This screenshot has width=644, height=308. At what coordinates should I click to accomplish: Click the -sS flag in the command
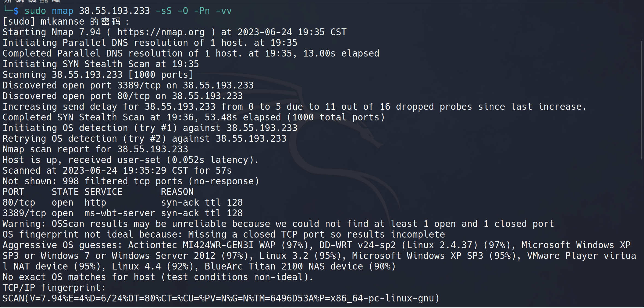[x=163, y=11]
